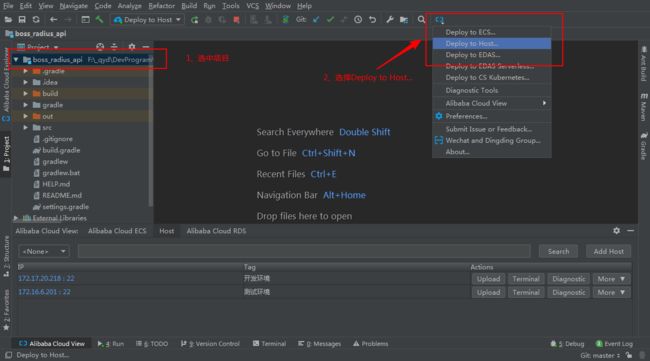Expand the out folder
650x361 pixels.
(x=26, y=116)
